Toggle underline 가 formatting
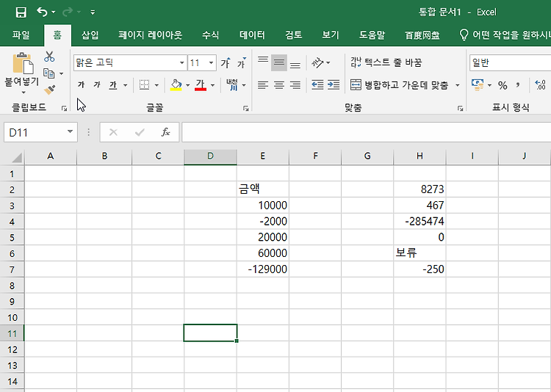Viewport: 551px width, 392px height. 113,84
